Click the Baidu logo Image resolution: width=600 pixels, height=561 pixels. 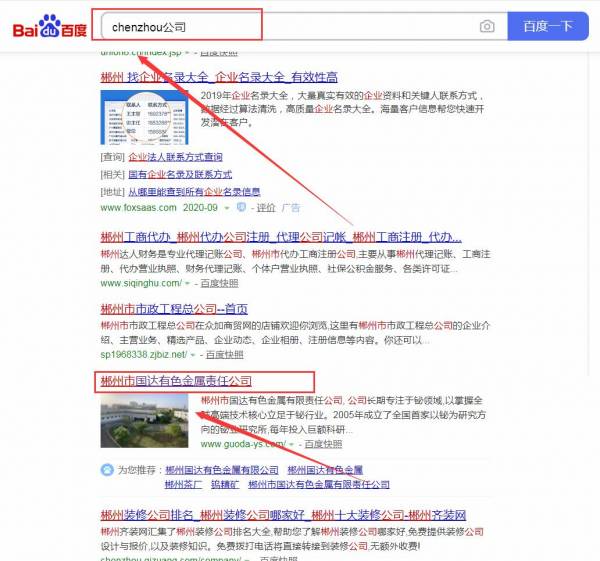pyautogui.click(x=49, y=25)
